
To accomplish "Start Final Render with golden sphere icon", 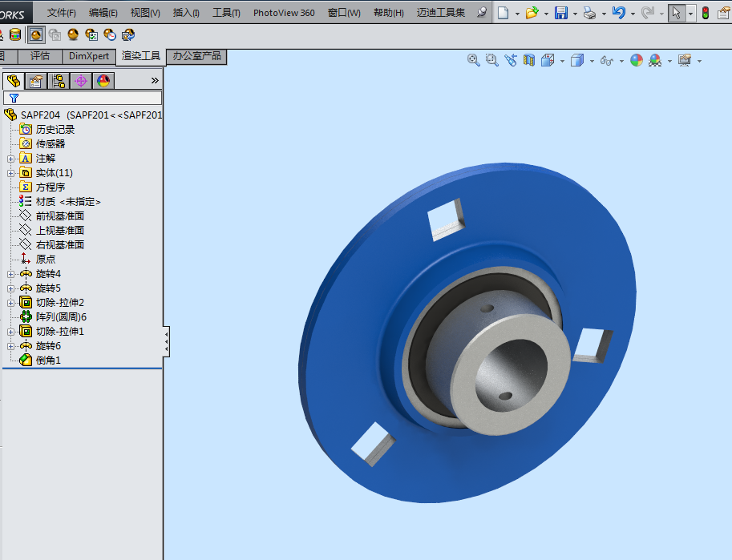I will (x=73, y=34).
